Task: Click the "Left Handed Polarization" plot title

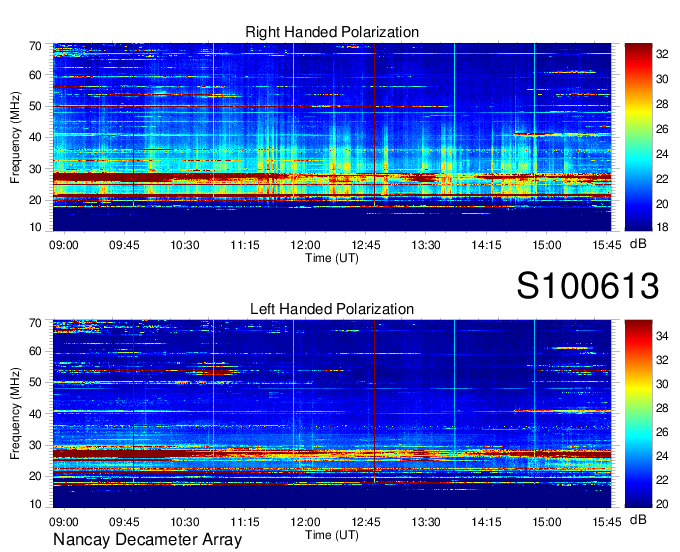Action: click(x=332, y=309)
